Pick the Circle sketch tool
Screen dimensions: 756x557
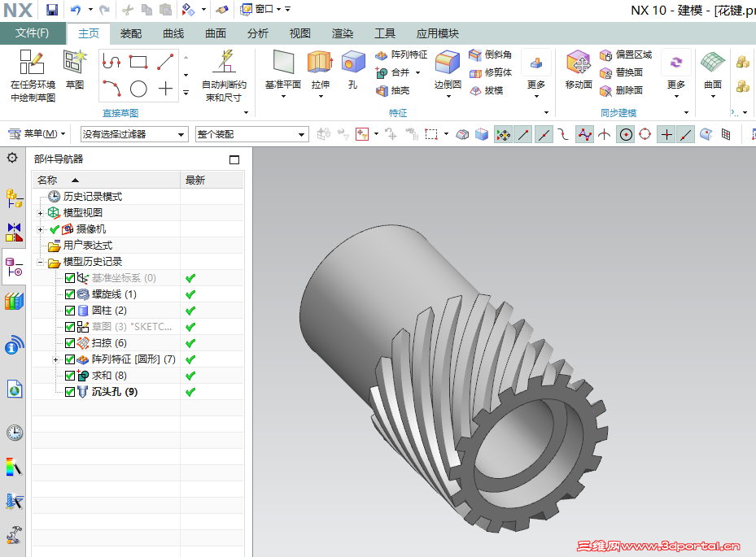coord(138,89)
